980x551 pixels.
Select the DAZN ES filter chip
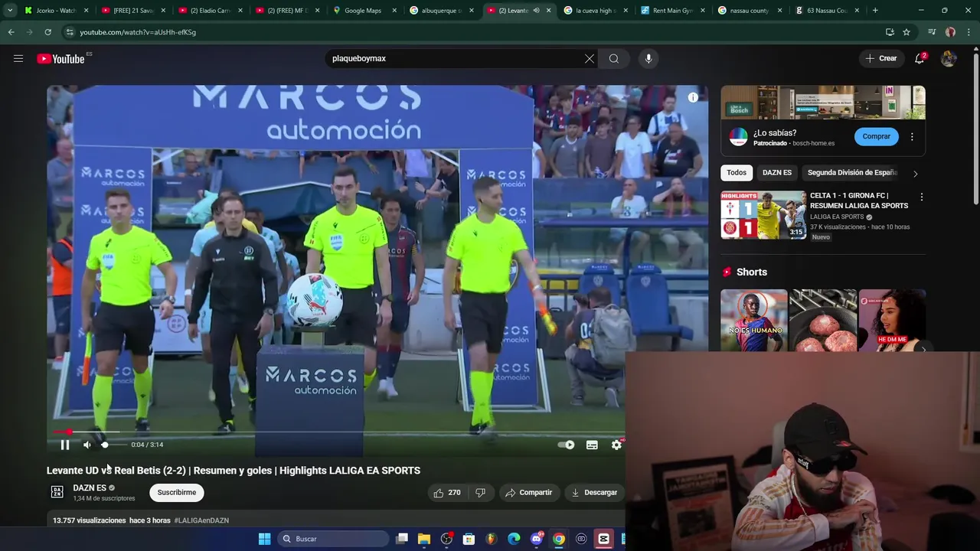(x=777, y=173)
